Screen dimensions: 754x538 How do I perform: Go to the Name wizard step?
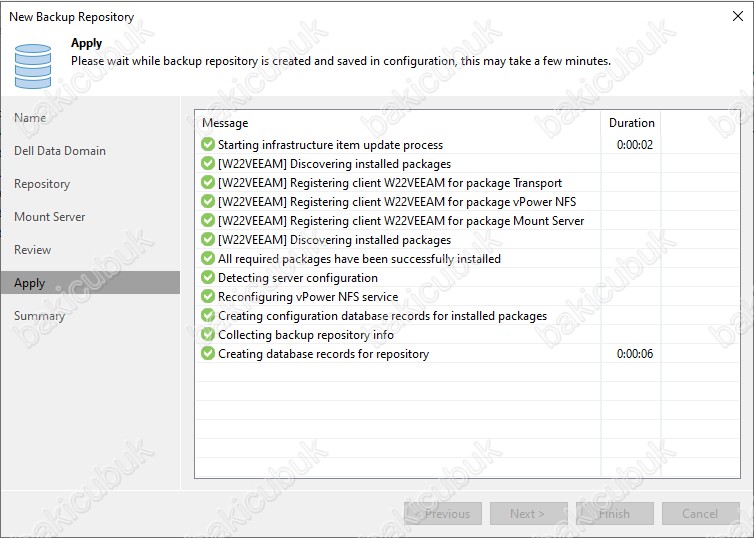pos(30,118)
